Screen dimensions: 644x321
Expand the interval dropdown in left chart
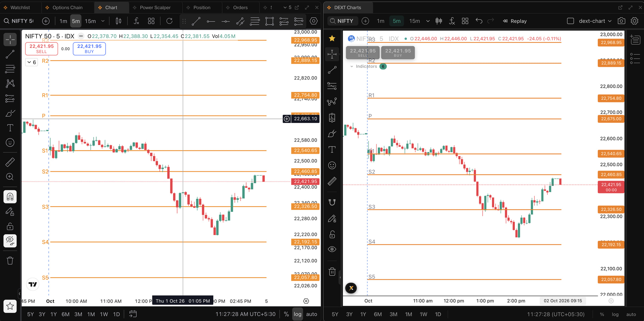pyautogui.click(x=103, y=21)
